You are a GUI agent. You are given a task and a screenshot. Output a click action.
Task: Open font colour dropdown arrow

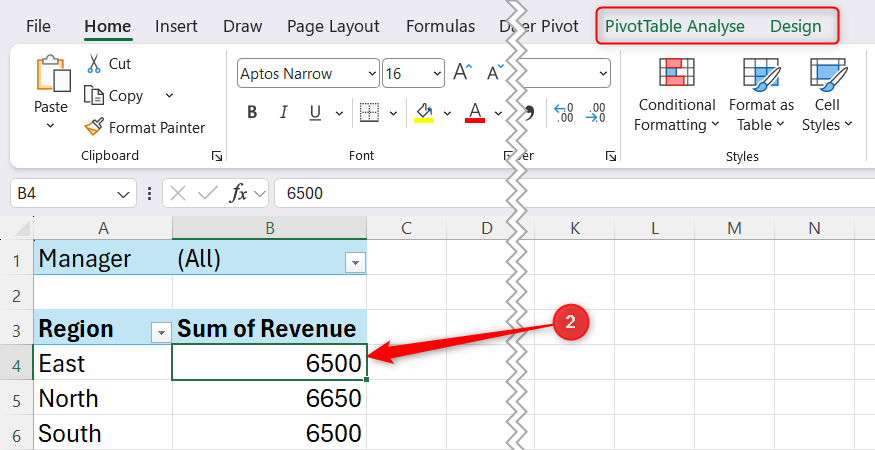498,113
